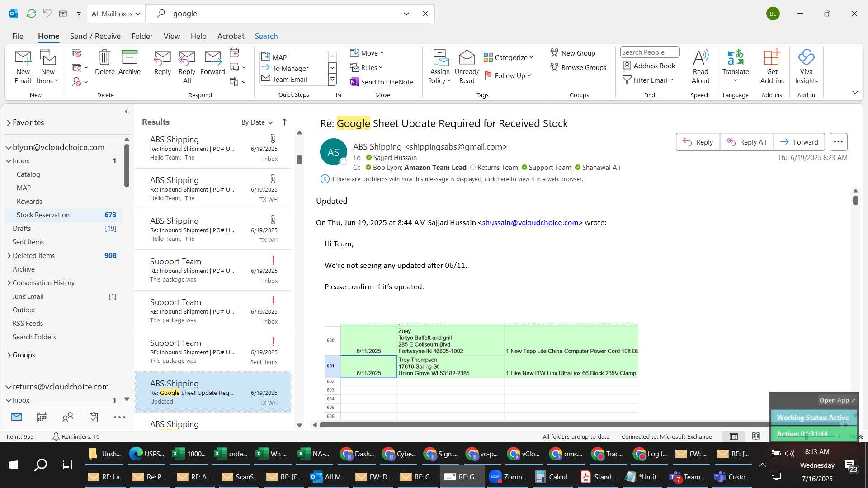Open the Follow Up dropdown

(x=507, y=75)
